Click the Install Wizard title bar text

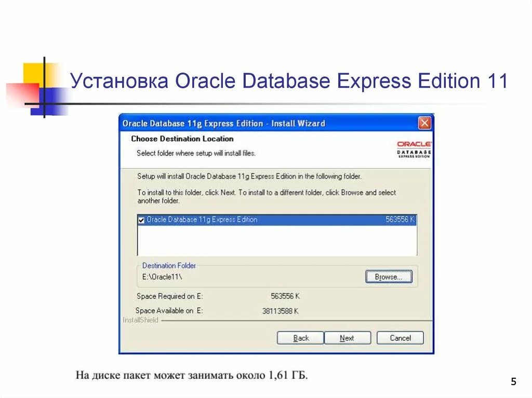223,123
